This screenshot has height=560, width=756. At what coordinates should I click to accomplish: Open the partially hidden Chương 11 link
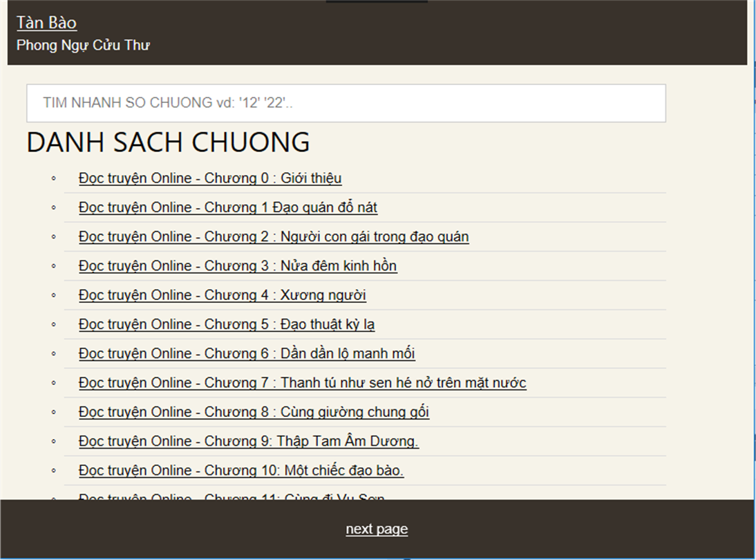coord(231,496)
